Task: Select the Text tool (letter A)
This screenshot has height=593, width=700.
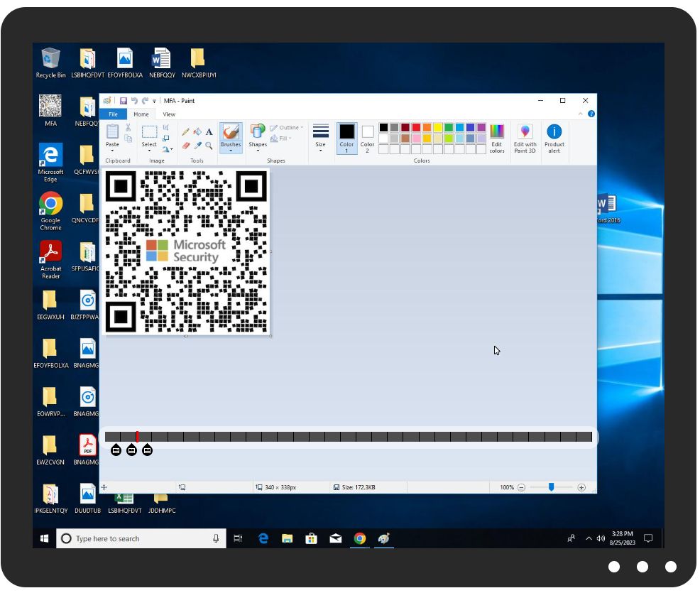Action: pyautogui.click(x=209, y=132)
